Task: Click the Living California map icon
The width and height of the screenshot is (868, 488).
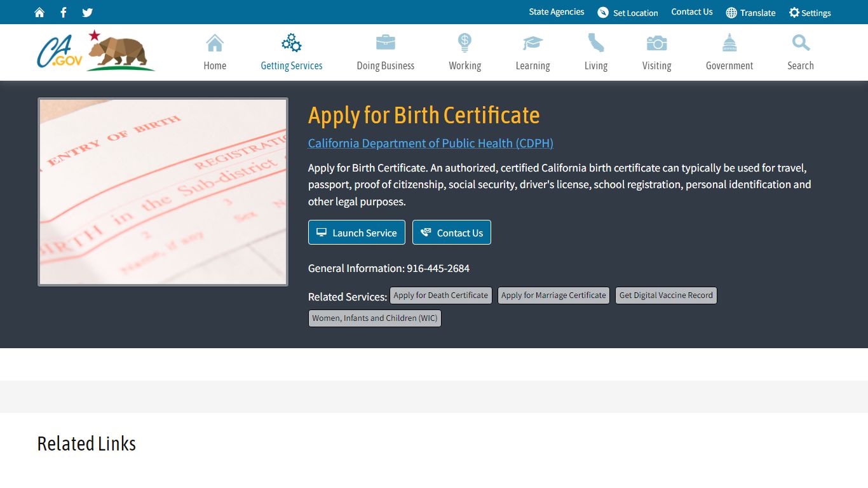Action: pyautogui.click(x=596, y=43)
